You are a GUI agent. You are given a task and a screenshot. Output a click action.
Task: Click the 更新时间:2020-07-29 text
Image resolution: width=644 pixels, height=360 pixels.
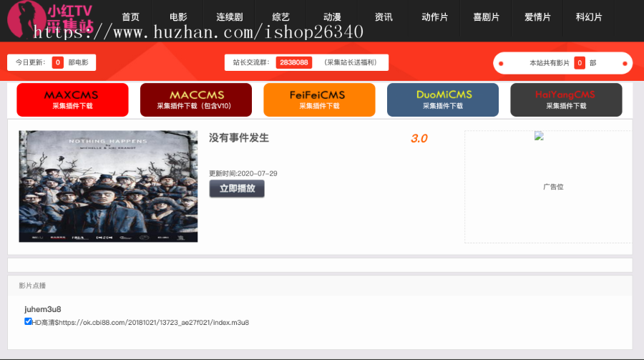tap(243, 174)
